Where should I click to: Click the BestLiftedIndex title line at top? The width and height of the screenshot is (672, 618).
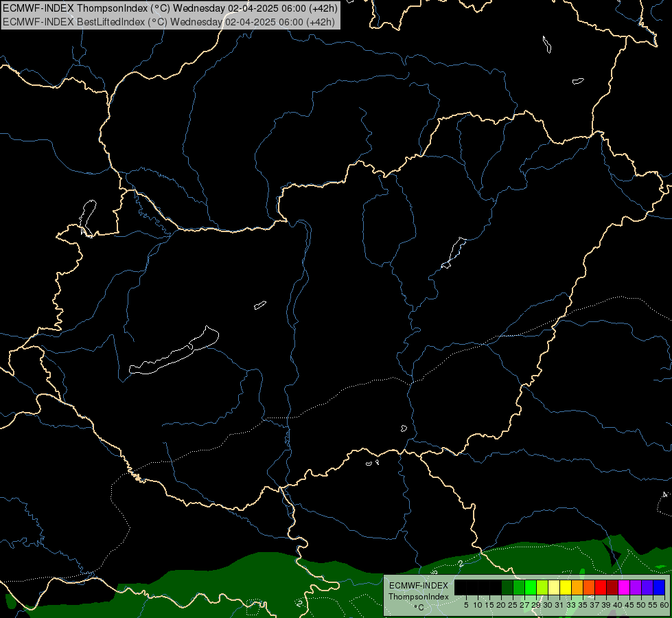(169, 22)
